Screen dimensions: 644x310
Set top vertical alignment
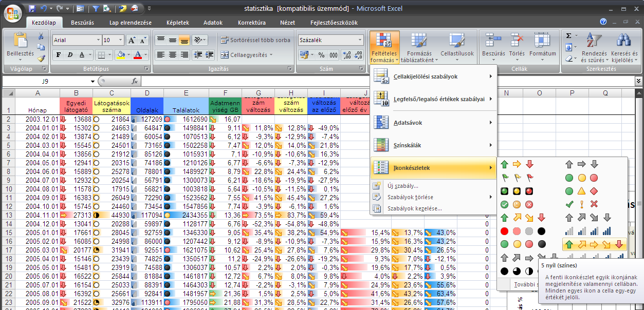tap(161, 40)
